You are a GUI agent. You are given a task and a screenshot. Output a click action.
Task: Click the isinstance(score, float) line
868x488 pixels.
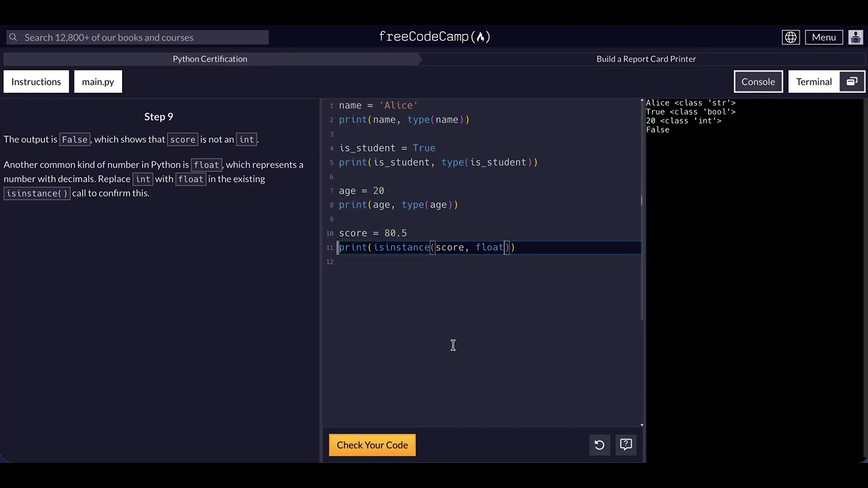click(x=427, y=247)
